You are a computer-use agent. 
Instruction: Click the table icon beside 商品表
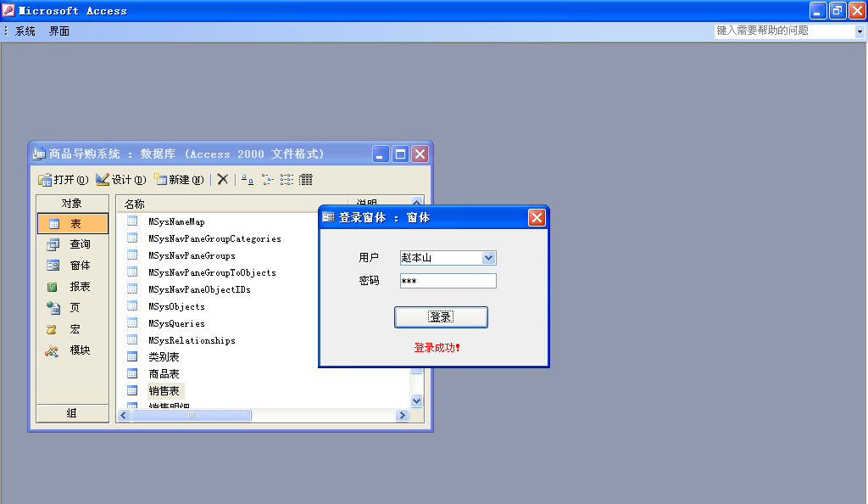[132, 373]
